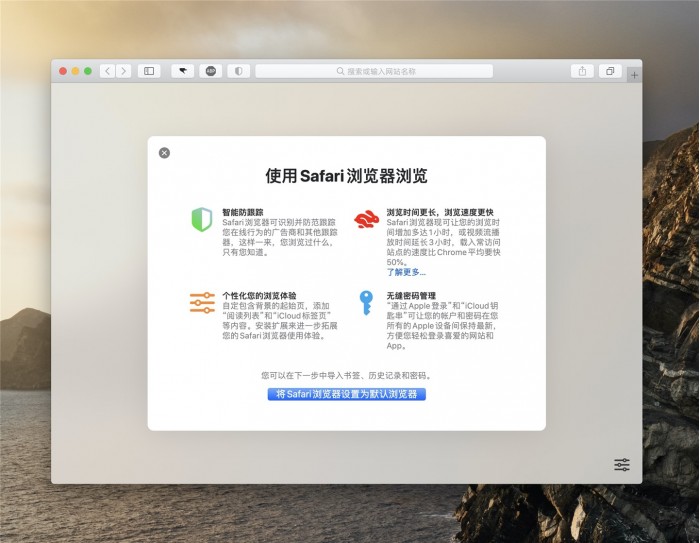
Task: Open the Share button in Safari toolbar
Action: (x=582, y=71)
